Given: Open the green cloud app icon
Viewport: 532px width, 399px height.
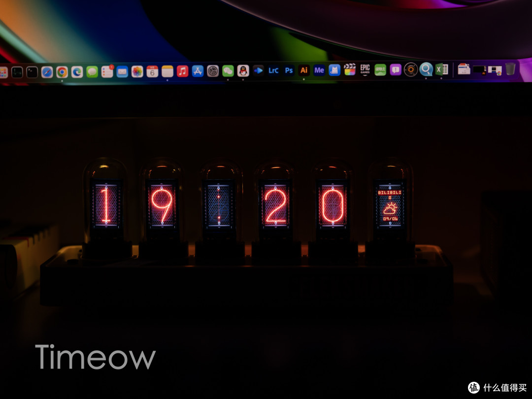Looking at the screenshot, I should (380, 69).
